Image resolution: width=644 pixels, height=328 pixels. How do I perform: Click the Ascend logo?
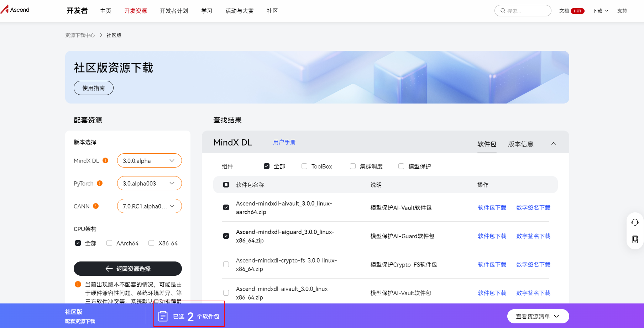(x=15, y=10)
